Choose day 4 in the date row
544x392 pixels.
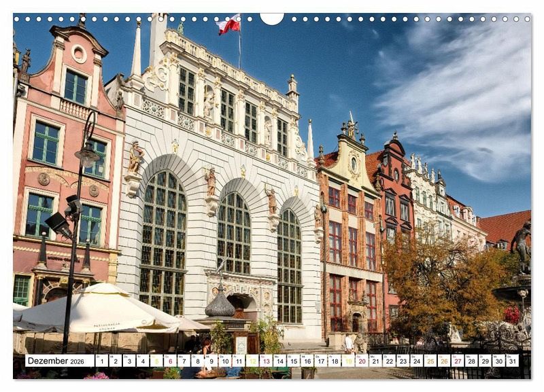[143, 361]
